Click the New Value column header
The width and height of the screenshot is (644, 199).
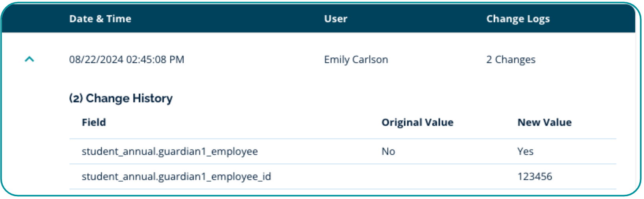pos(544,122)
